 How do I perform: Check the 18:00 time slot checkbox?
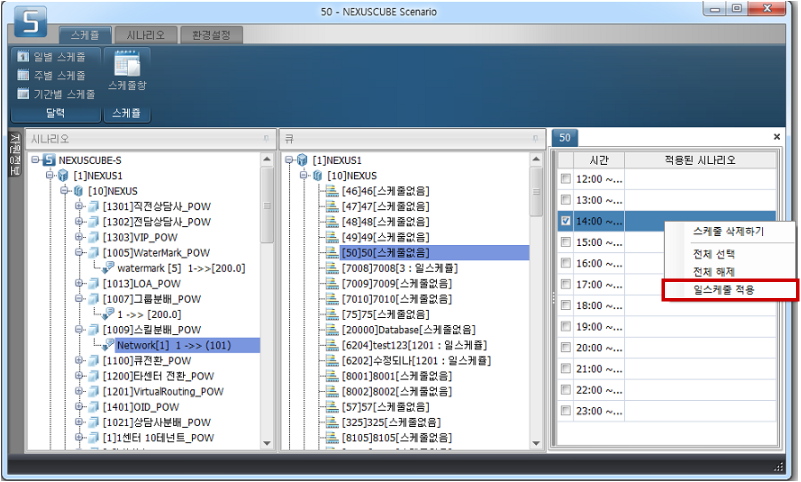click(x=566, y=305)
